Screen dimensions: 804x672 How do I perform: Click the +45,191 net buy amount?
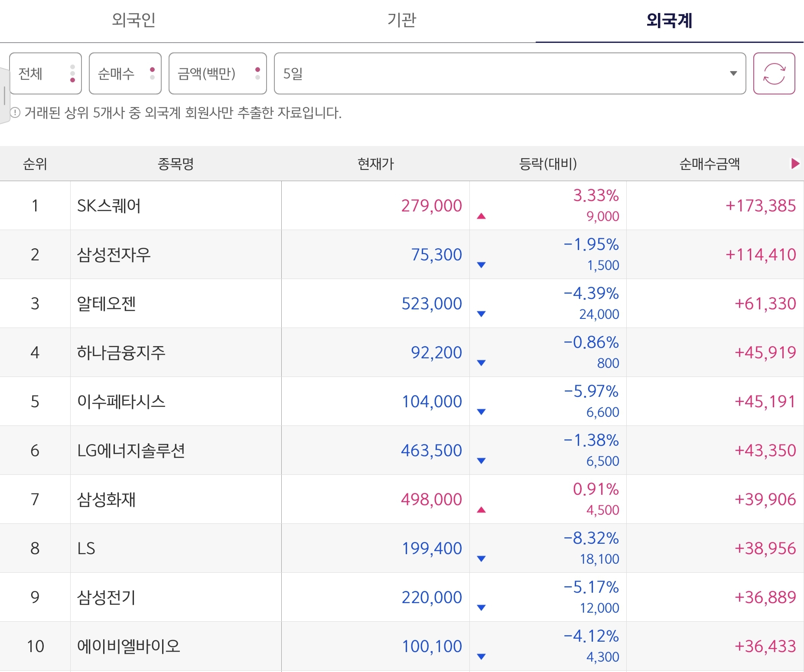(x=765, y=402)
